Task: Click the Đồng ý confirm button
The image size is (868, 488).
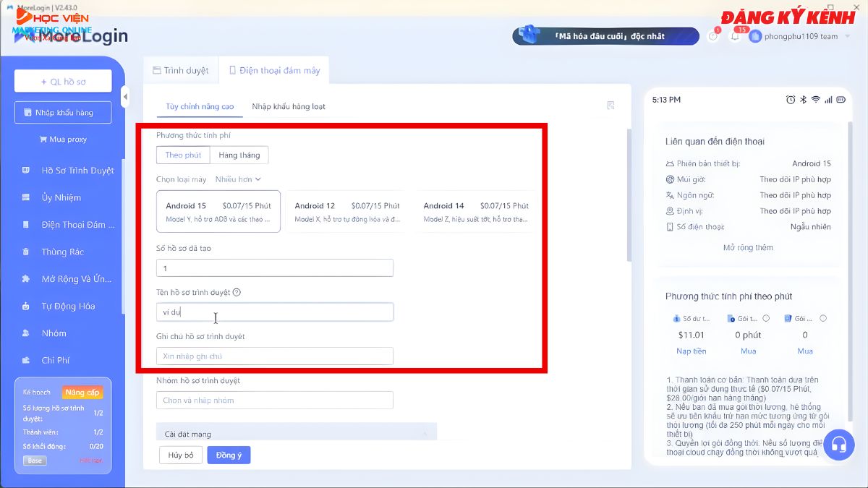Action: [x=229, y=455]
